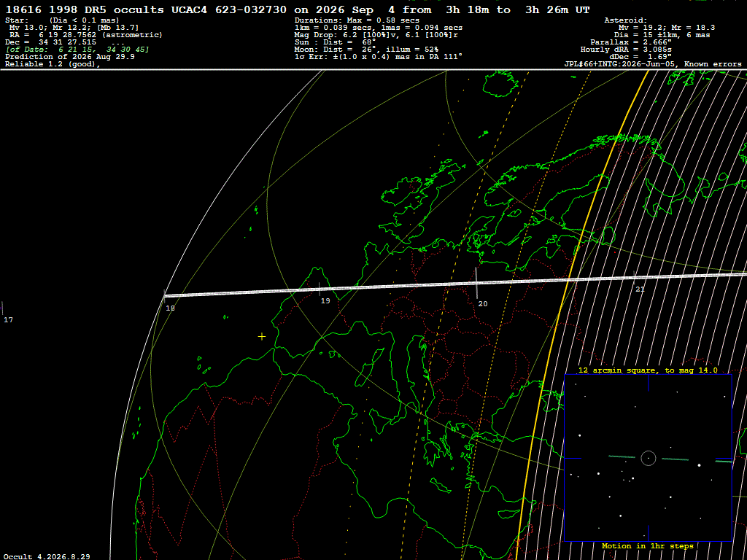
Task: Click the 19h time tick on path
Action: point(320,289)
